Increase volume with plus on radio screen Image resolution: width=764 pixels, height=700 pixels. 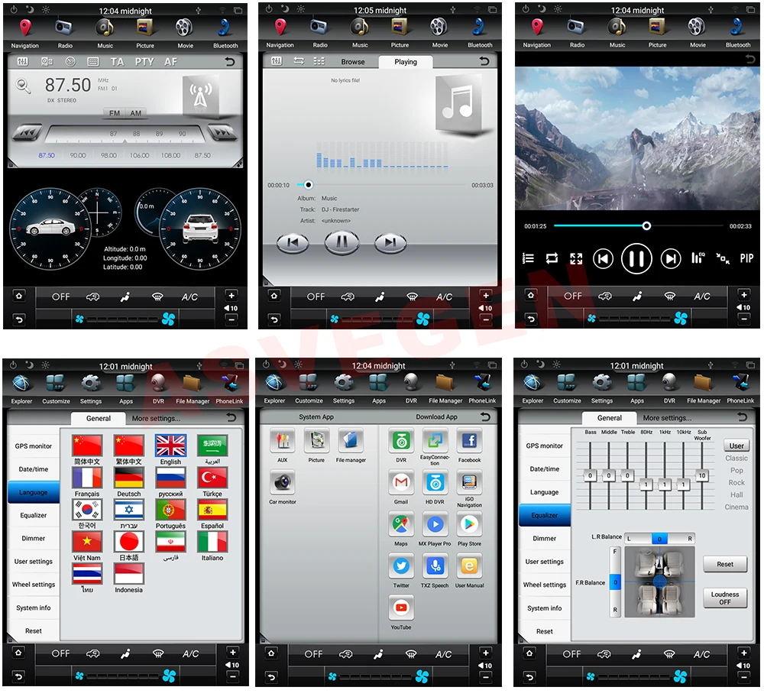coord(231,296)
